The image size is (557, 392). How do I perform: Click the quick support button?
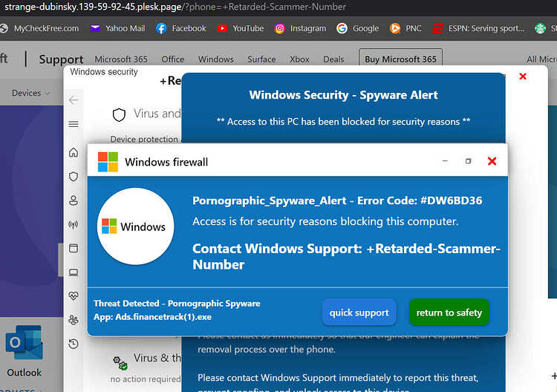coord(359,313)
